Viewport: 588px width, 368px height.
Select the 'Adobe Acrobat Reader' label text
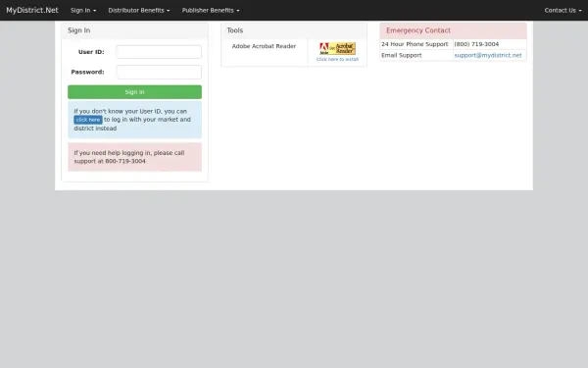tap(264, 46)
